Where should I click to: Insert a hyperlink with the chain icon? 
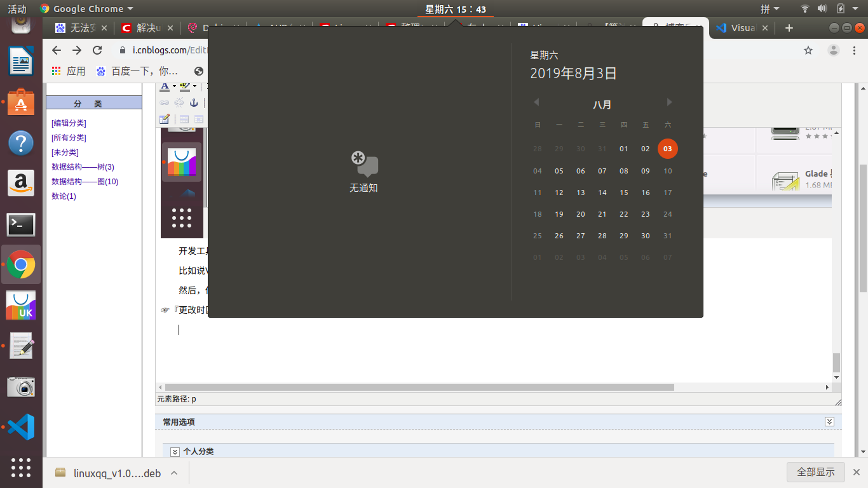pyautogui.click(x=164, y=102)
